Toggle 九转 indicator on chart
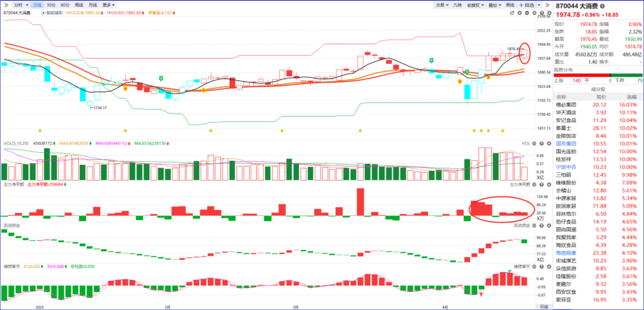The width and height of the screenshot is (644, 310). [457, 5]
